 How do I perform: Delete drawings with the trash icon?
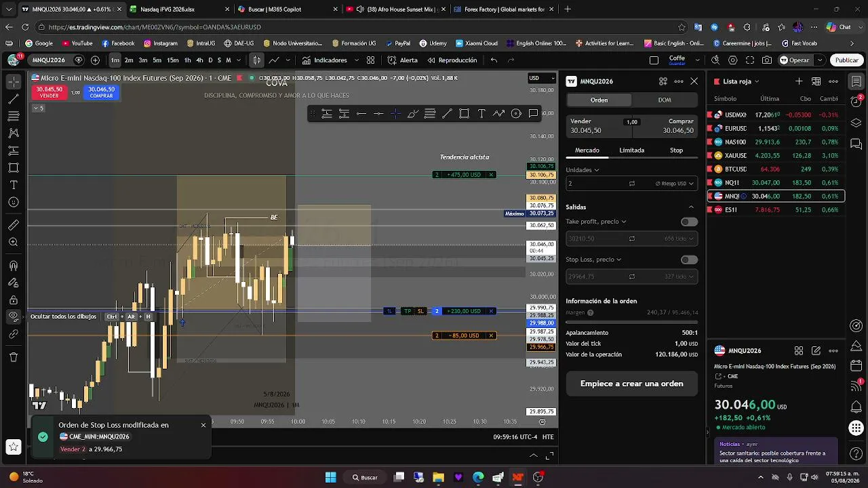coord(14,357)
